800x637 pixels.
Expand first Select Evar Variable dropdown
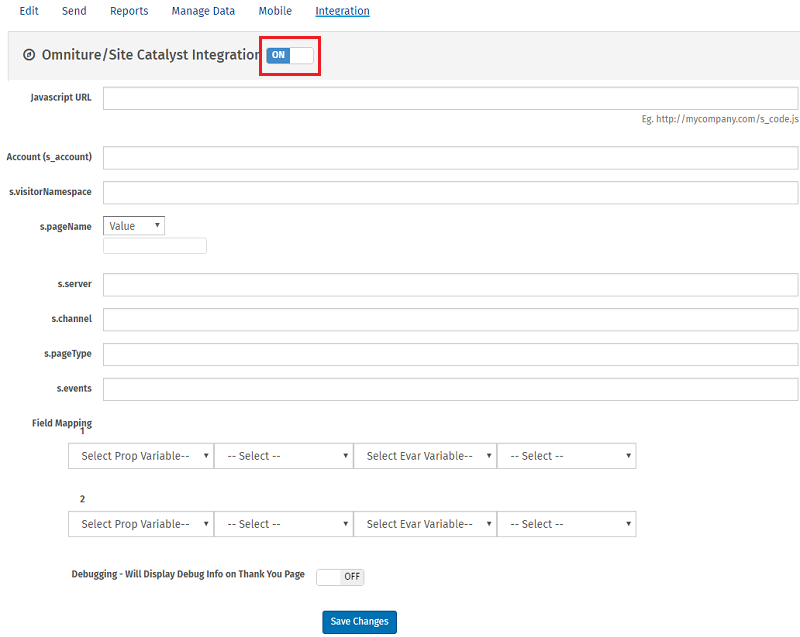(x=425, y=456)
